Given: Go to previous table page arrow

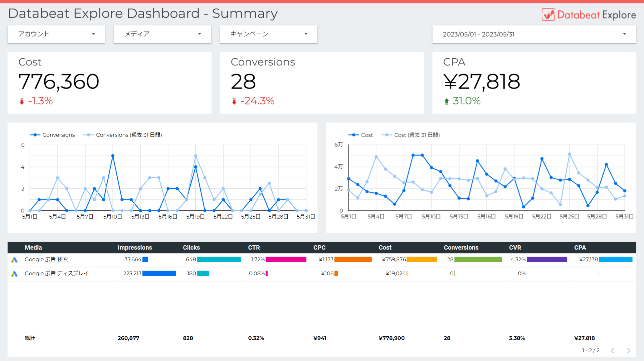Looking at the screenshot, I should point(612,350).
